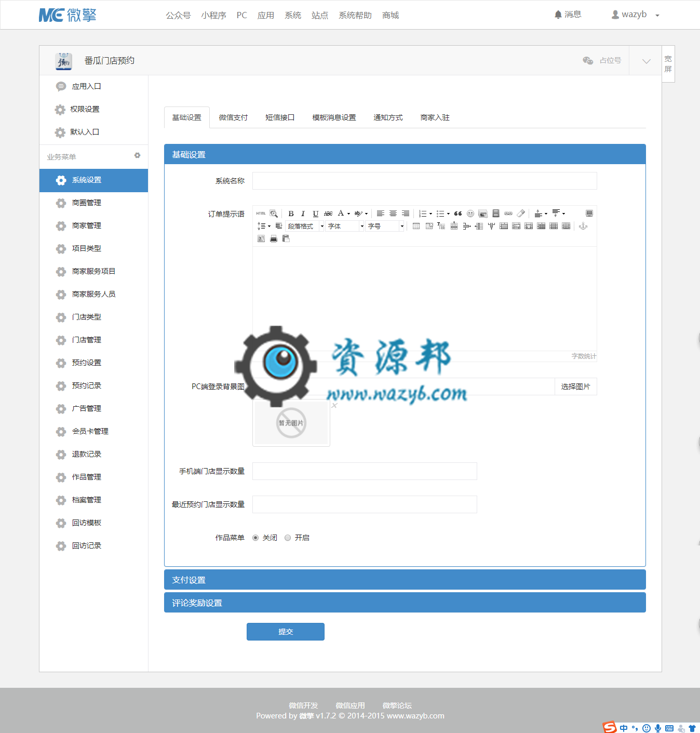Switch to 商家入驻 tab
The image size is (700, 733).
coord(435,117)
